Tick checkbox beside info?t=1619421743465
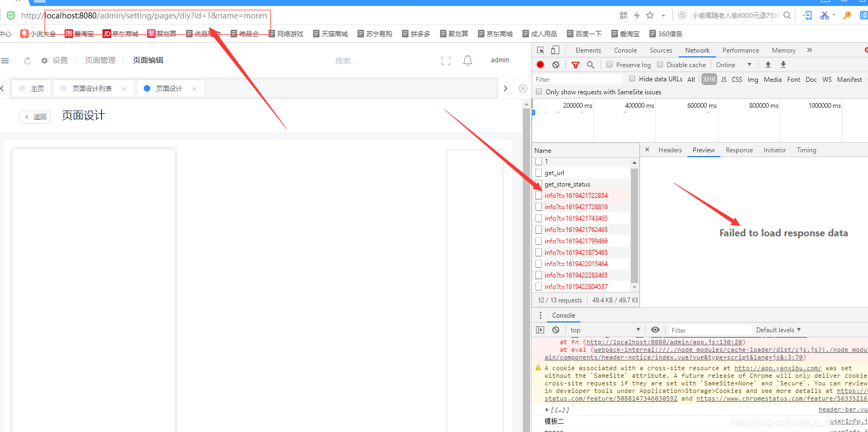 [x=539, y=218]
